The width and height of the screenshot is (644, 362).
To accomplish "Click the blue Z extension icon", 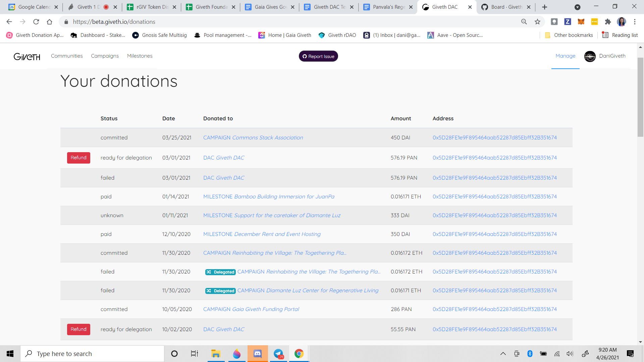I will pos(568,22).
